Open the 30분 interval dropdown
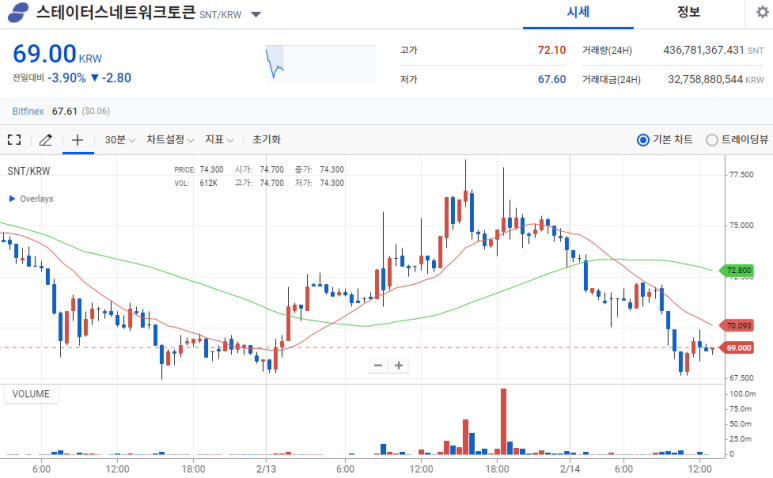This screenshot has height=478, width=773. [x=119, y=140]
